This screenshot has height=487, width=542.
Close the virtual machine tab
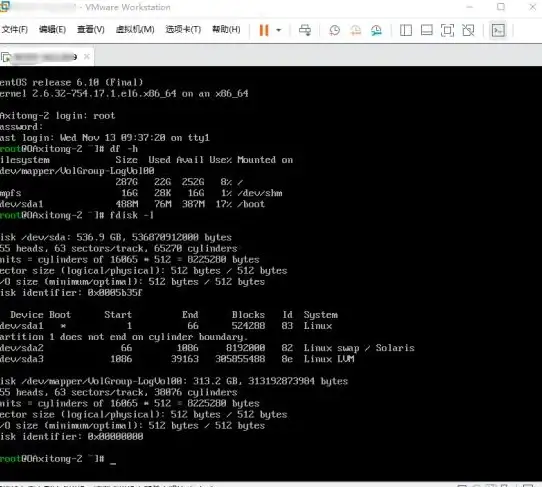click(x=87, y=56)
